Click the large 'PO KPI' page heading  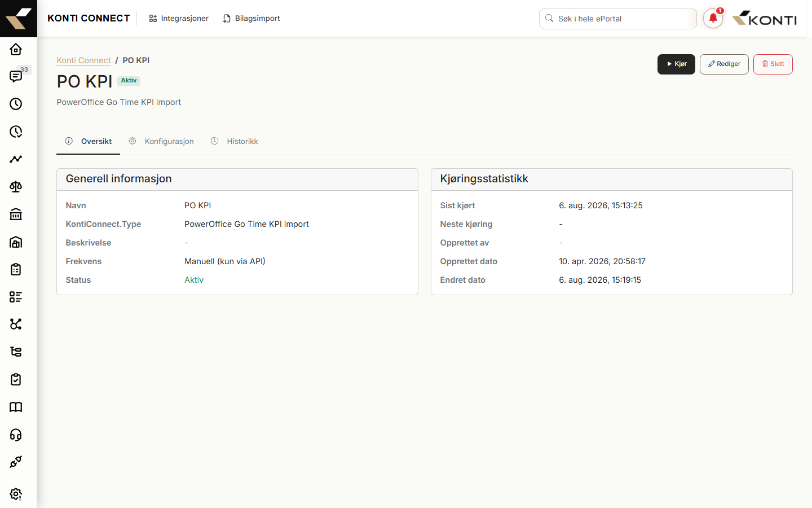(x=85, y=81)
